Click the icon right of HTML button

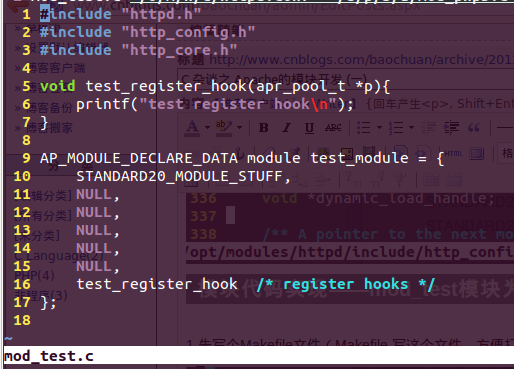pos(477,154)
